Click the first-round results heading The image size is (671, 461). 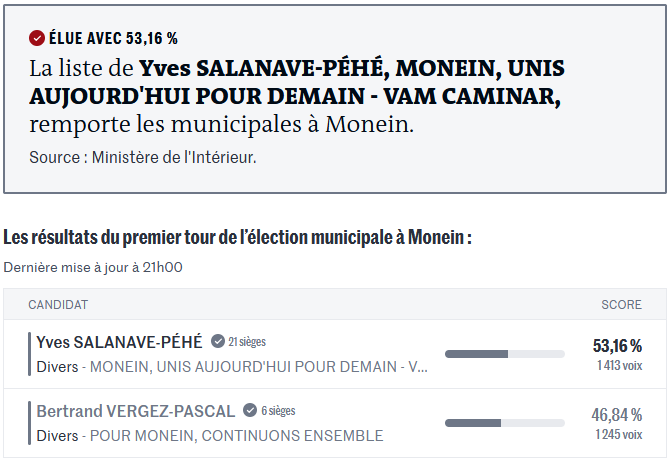[x=237, y=237]
